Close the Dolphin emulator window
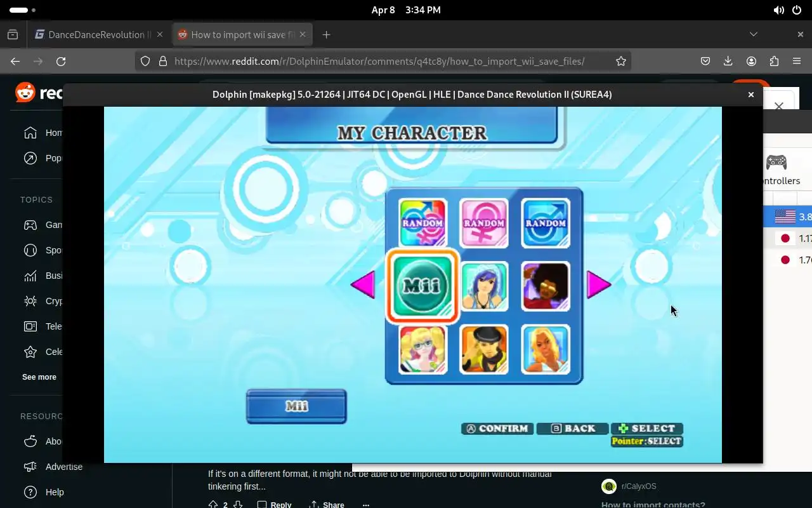Screen dimensions: 812x508 [751, 95]
